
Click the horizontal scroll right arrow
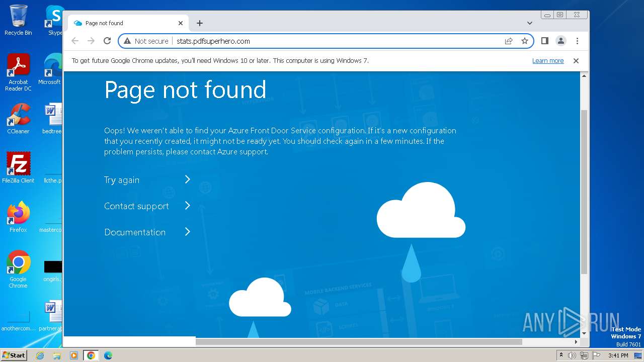[576, 342]
